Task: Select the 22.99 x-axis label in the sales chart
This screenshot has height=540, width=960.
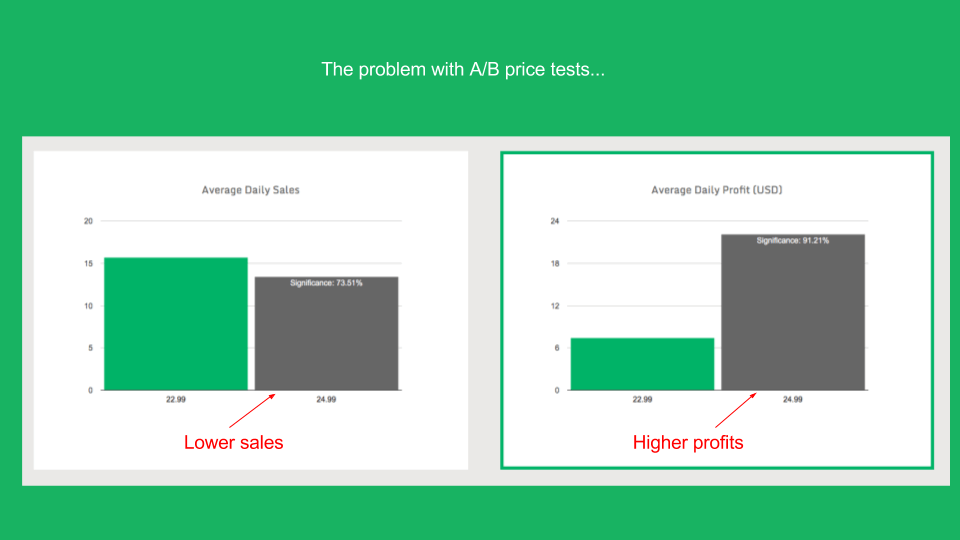Action: click(176, 399)
